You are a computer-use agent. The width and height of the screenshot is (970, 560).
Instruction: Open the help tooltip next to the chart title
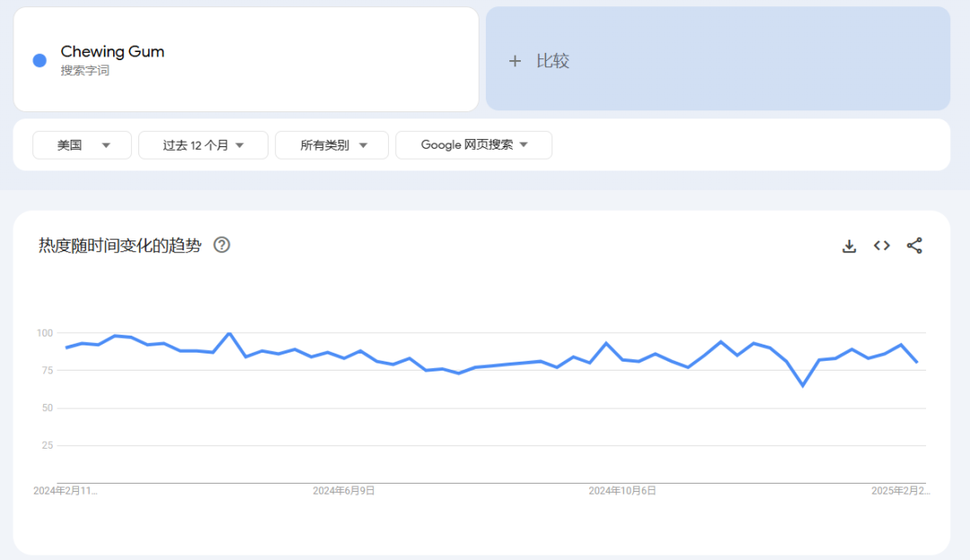pos(221,243)
